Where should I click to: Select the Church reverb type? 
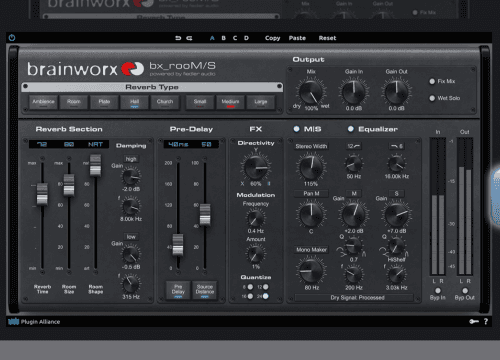[x=165, y=102]
